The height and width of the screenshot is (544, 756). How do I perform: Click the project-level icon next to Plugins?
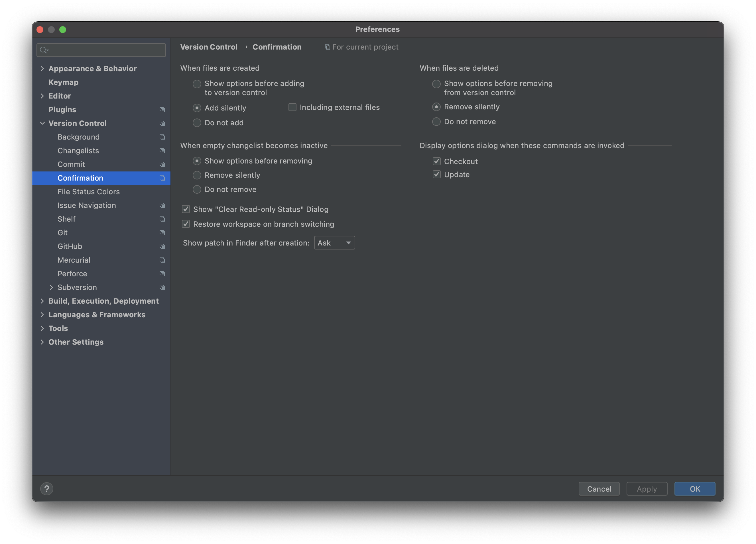coord(162,110)
